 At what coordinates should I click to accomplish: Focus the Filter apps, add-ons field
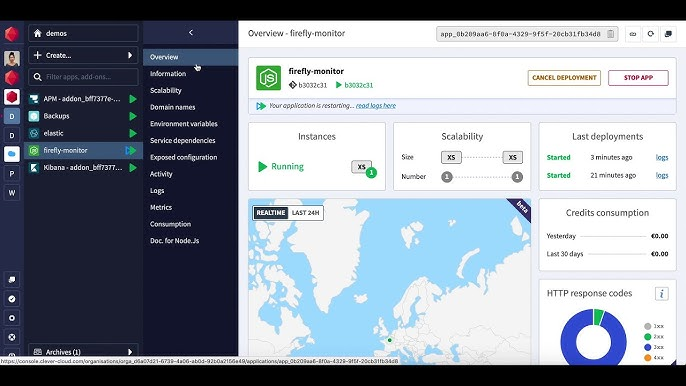coord(83,77)
